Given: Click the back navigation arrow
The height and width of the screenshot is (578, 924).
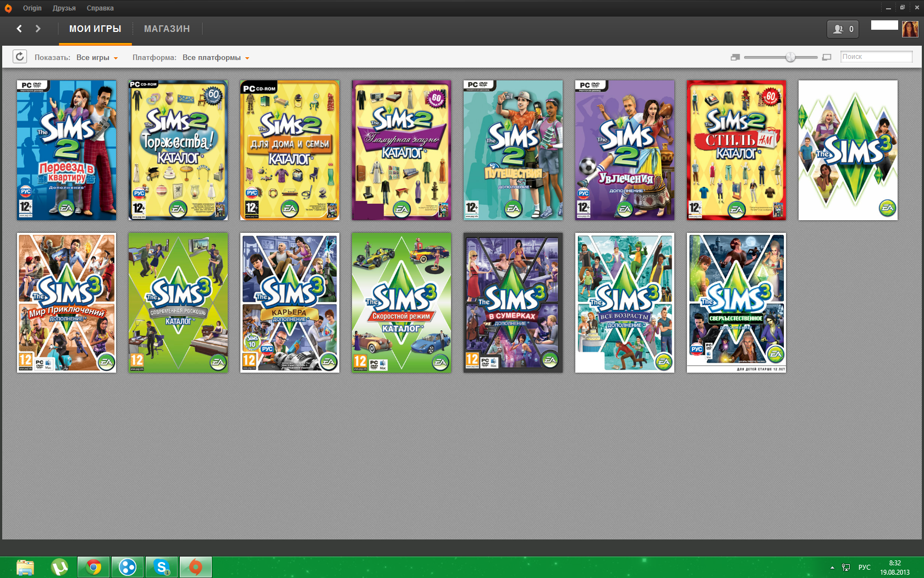Looking at the screenshot, I should [19, 29].
